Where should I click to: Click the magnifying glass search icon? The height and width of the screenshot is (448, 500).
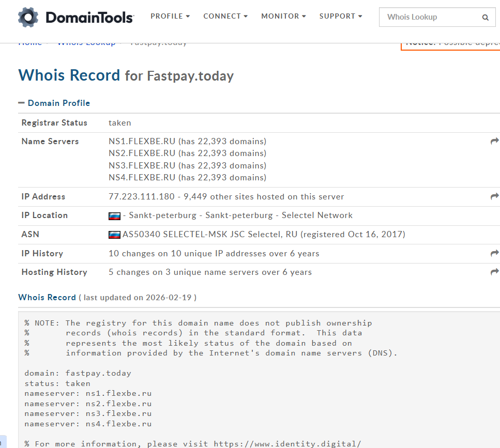pyautogui.click(x=485, y=17)
